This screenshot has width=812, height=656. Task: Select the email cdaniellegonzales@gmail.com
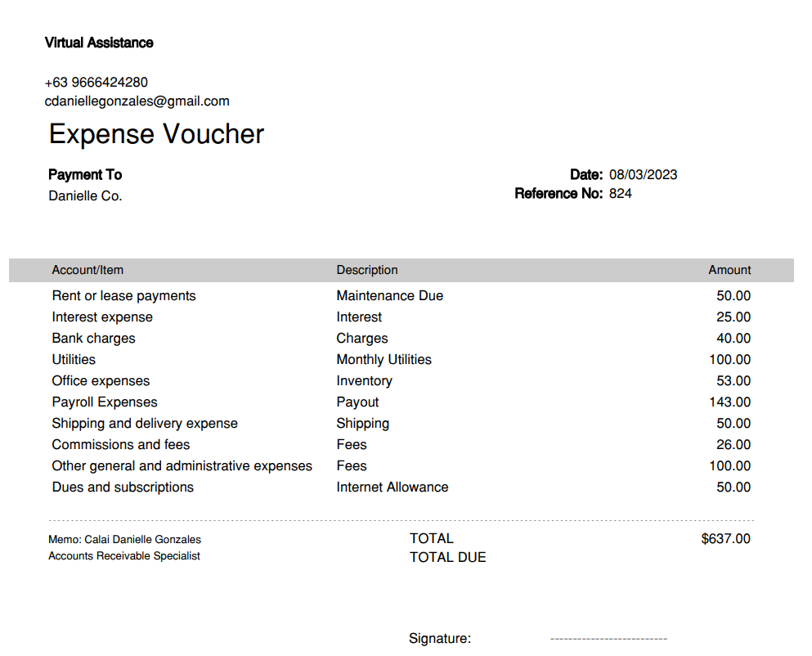[x=137, y=101]
